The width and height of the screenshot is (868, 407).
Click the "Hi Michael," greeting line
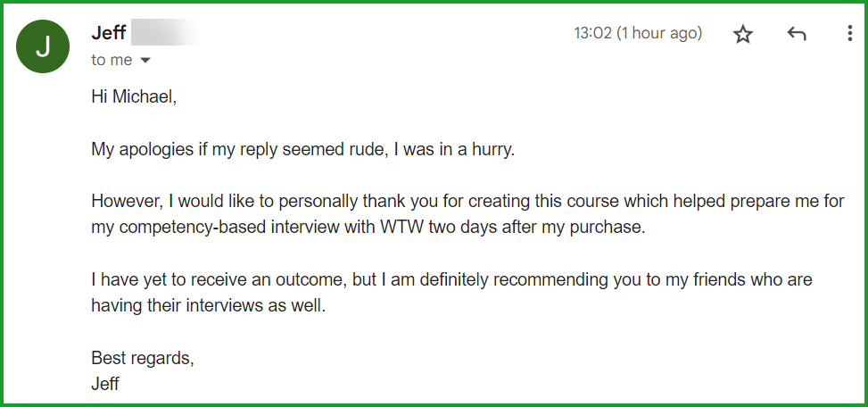(134, 96)
